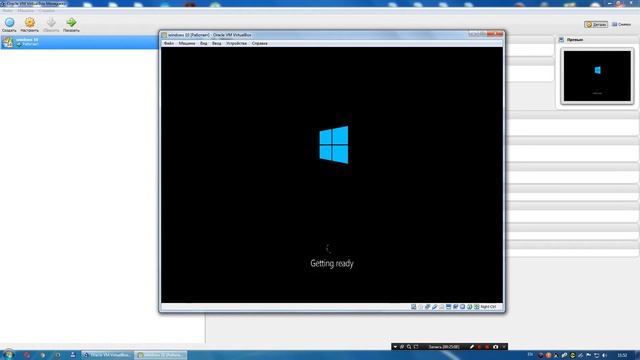The image size is (640, 360).
Task: Click the VM window title bar text
Action: (210, 35)
